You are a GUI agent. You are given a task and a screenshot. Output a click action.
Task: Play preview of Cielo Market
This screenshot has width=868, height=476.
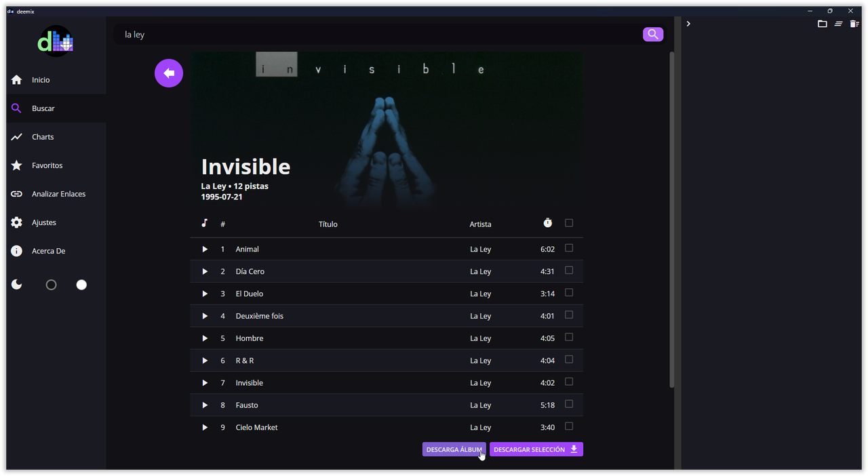205,428
